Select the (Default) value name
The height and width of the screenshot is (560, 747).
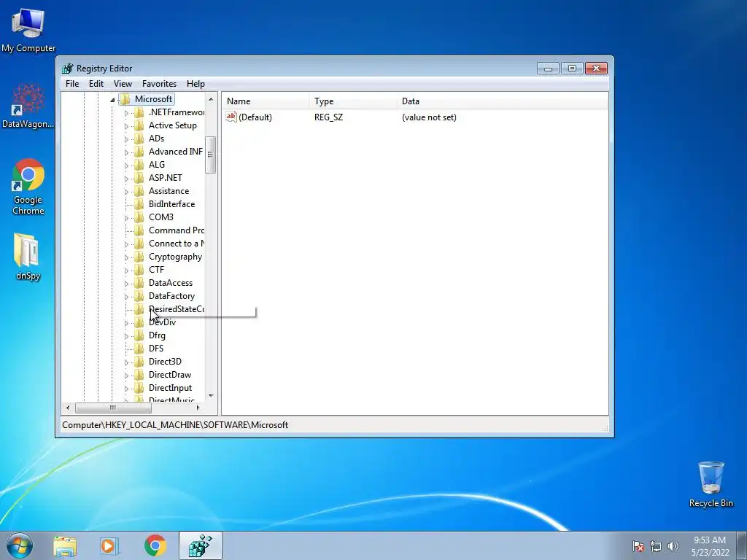(x=255, y=117)
